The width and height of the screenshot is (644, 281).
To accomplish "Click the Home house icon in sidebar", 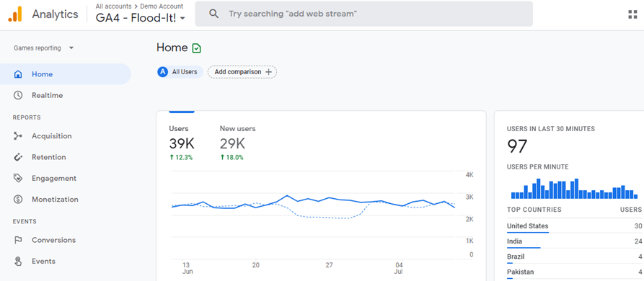I will [17, 74].
